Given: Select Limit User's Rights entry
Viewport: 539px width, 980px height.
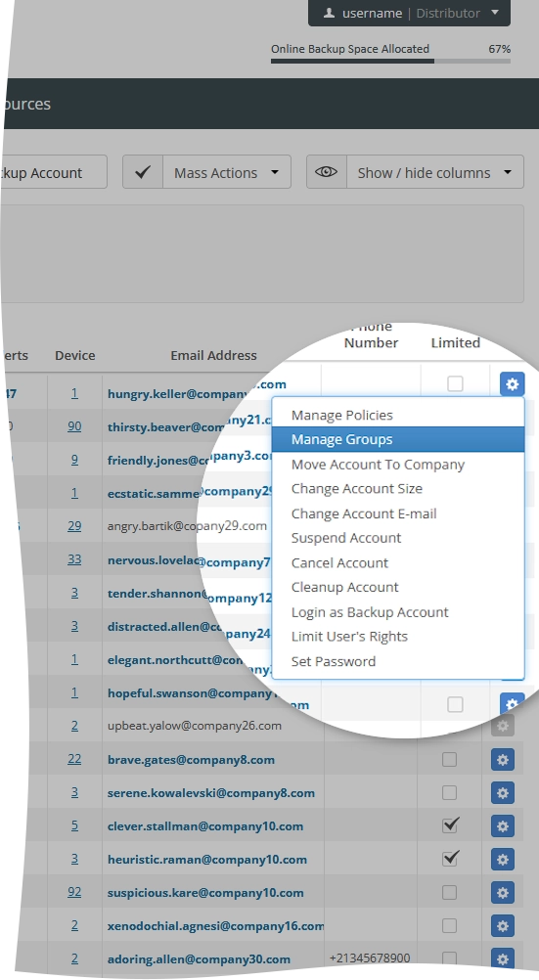Looking at the screenshot, I should click(x=398, y=637).
